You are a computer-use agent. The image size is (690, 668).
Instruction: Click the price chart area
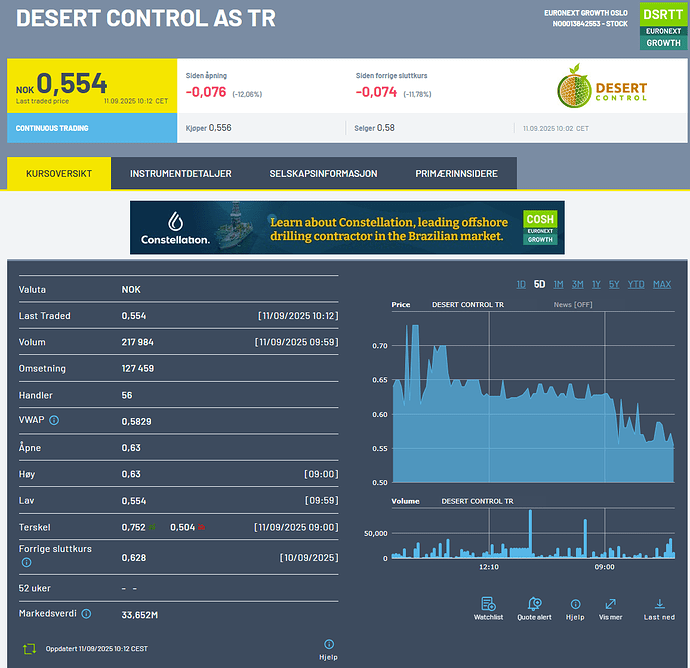coord(533,397)
